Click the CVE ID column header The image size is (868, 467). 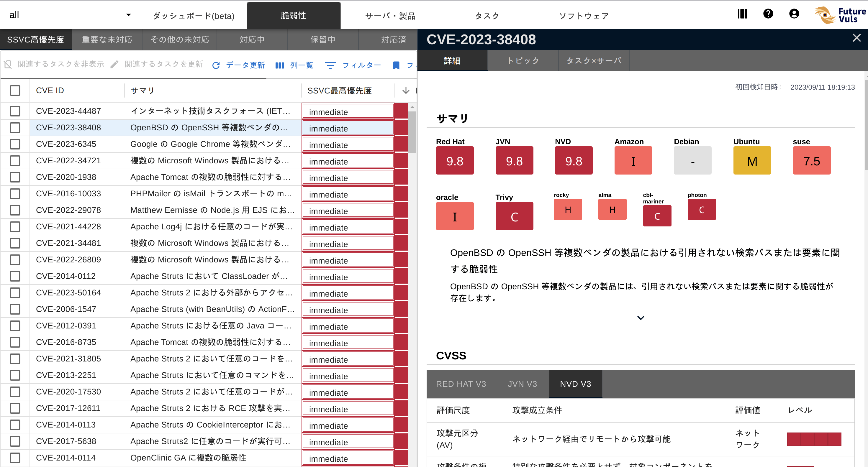[x=50, y=90]
